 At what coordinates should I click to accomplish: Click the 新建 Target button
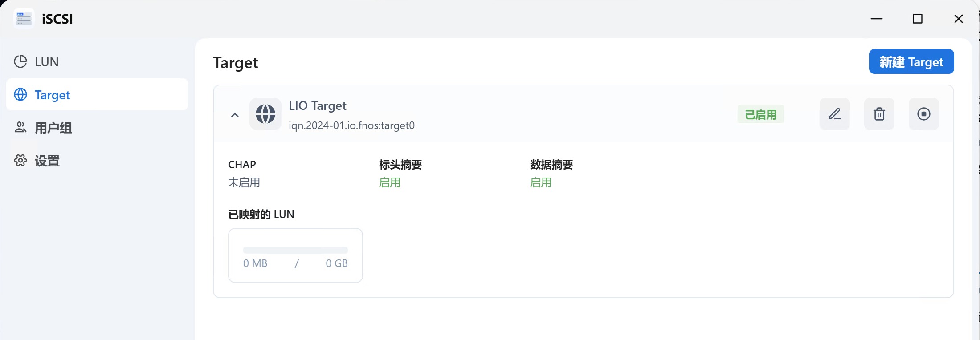[911, 62]
